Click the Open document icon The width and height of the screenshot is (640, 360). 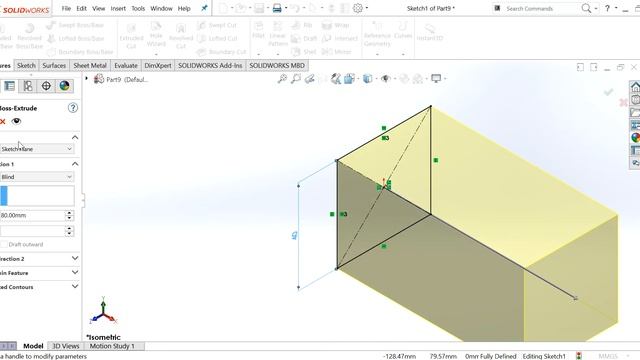click(240, 8)
